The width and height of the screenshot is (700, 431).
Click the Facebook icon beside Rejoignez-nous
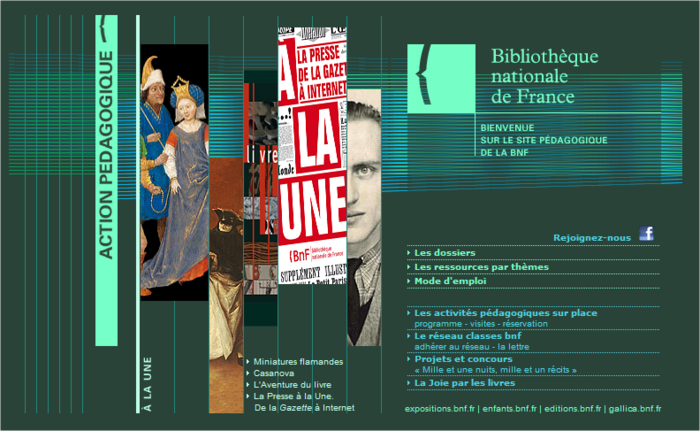(646, 233)
